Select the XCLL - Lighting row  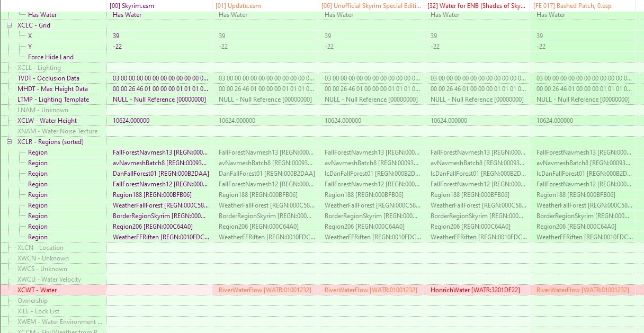pyautogui.click(x=39, y=68)
